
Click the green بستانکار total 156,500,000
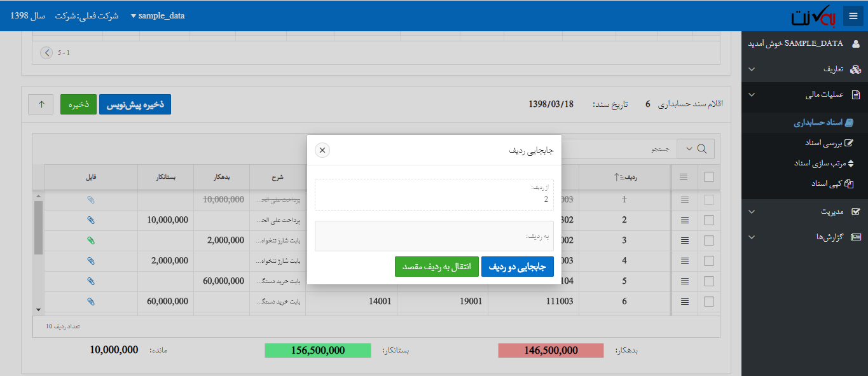tap(317, 350)
